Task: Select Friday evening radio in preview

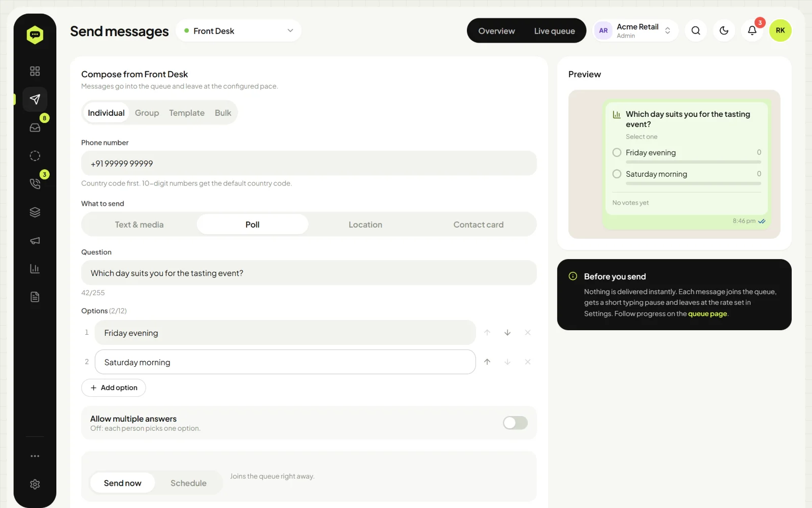Action: [617, 152]
